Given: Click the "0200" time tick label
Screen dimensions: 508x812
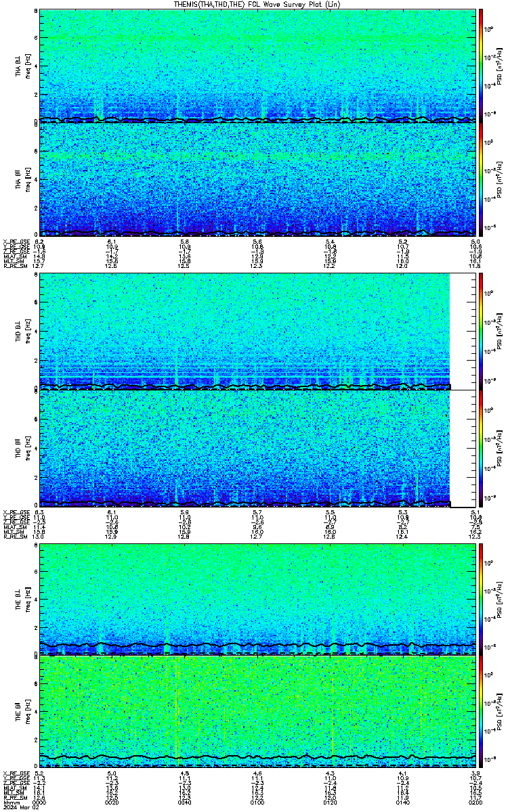Looking at the screenshot, I should click(x=475, y=802).
